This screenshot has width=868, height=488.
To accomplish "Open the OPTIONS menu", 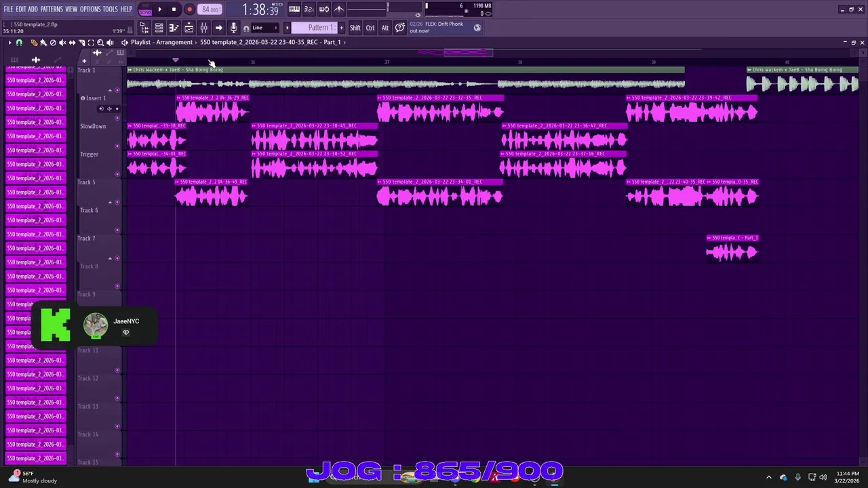I will 90,9.
